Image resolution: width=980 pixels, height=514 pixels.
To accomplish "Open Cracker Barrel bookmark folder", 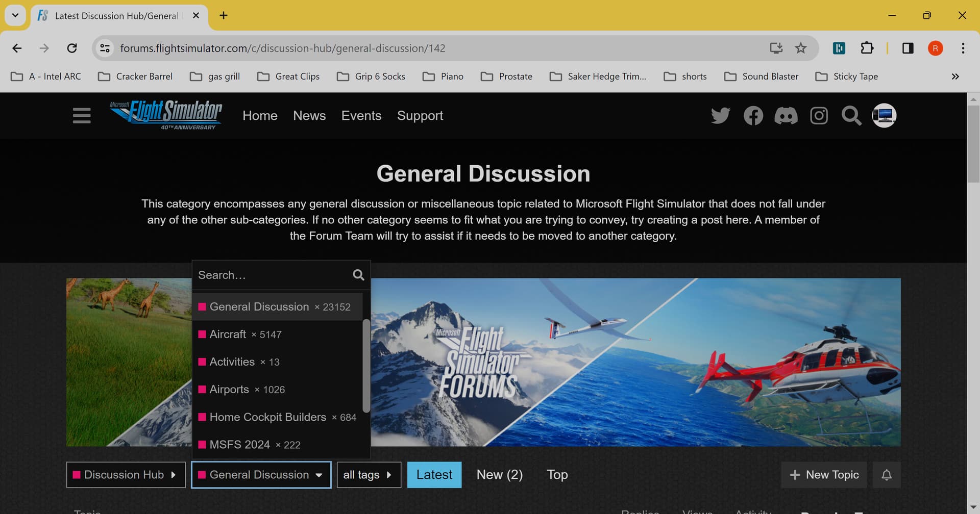I will pyautogui.click(x=135, y=76).
